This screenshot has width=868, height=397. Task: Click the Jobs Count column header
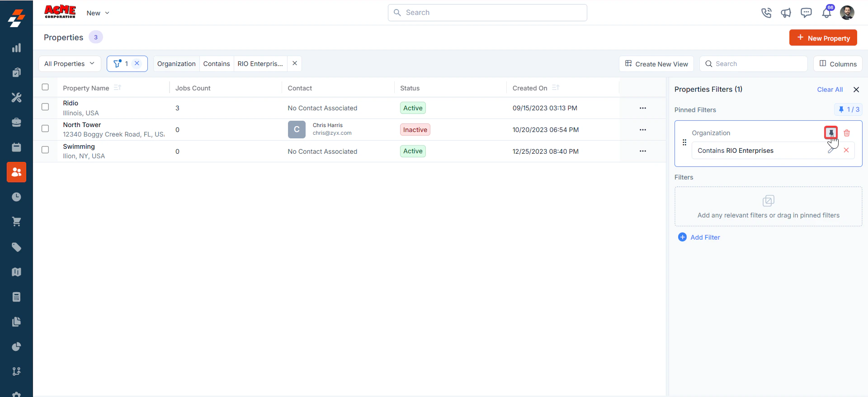(193, 88)
